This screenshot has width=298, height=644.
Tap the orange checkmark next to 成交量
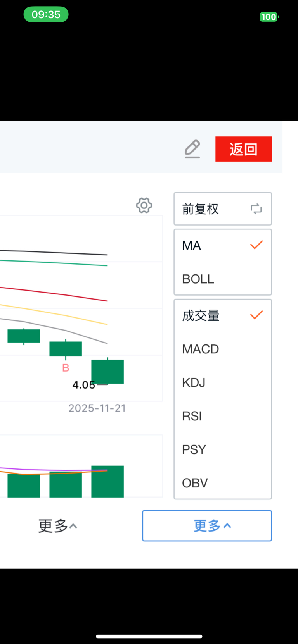256,315
